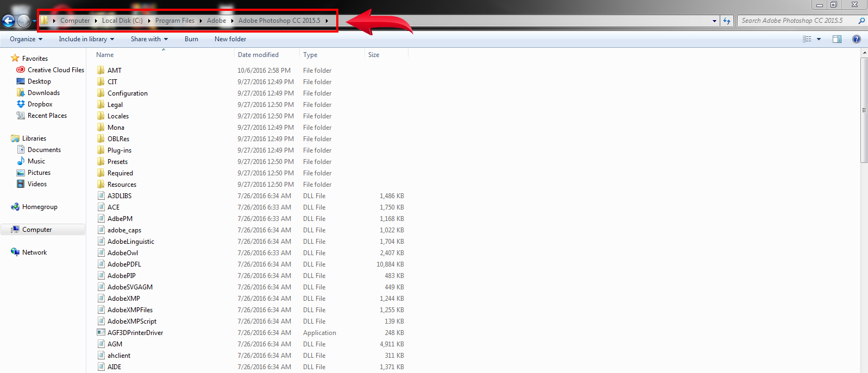Click the search magnifier icon
868x373 pixels.
861,21
